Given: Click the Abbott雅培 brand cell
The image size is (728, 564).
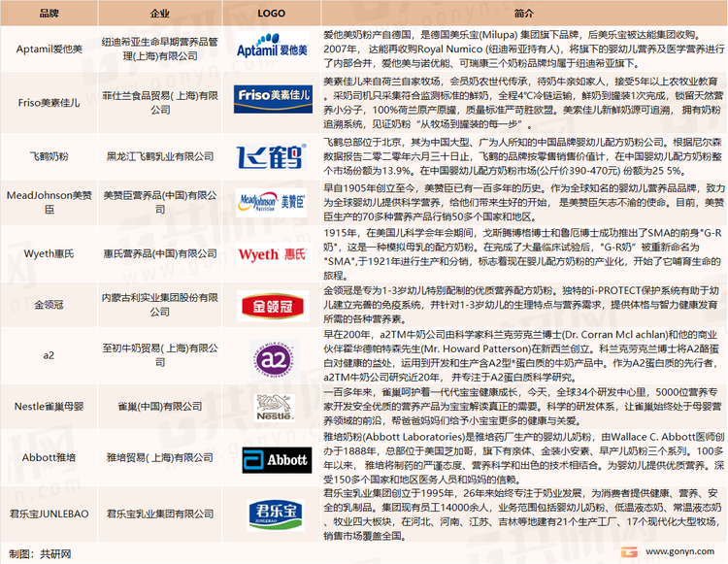Looking at the screenshot, I should [x=50, y=457].
